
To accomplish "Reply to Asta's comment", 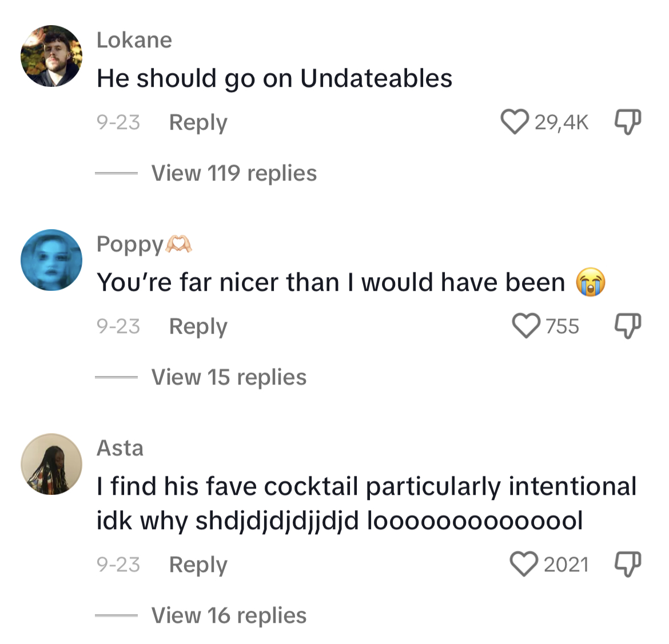I will [x=198, y=565].
